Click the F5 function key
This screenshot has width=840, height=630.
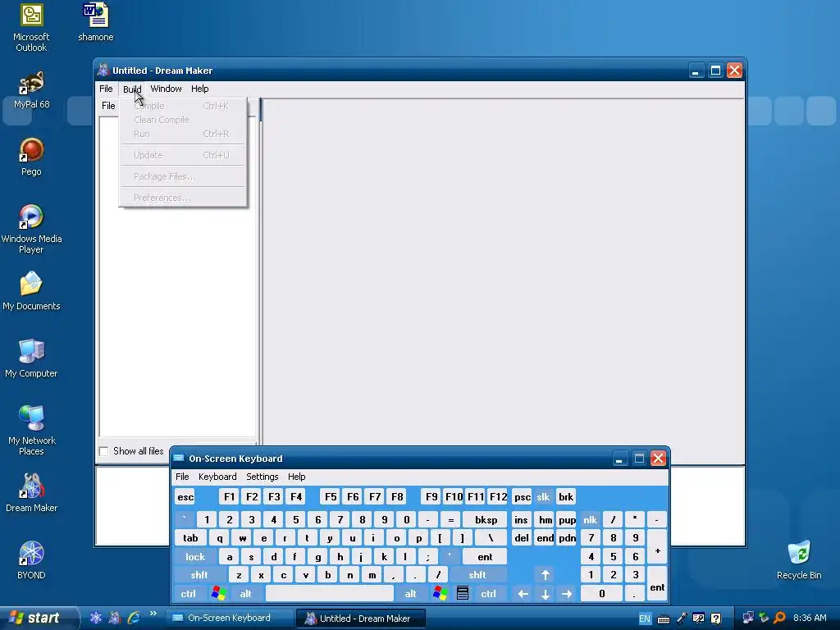pos(331,496)
